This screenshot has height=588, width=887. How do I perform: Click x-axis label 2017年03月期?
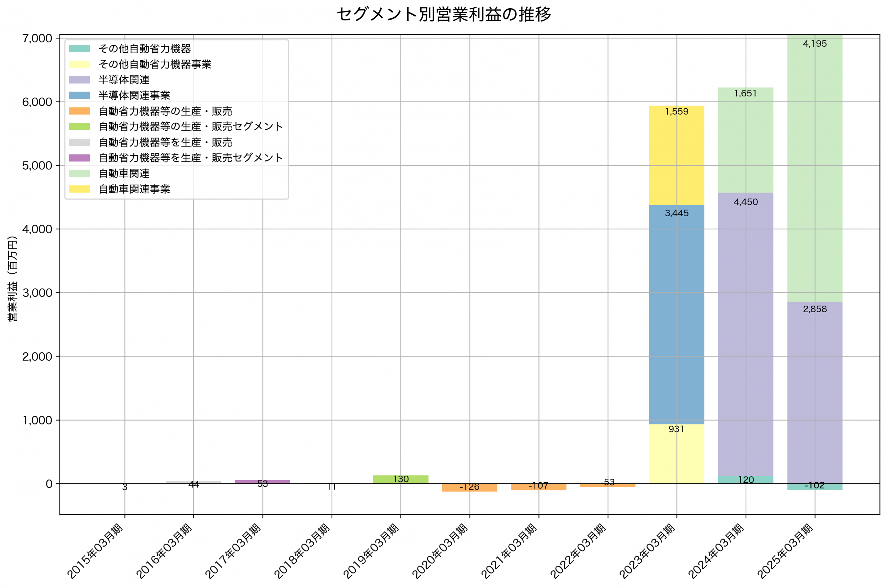[233, 552]
